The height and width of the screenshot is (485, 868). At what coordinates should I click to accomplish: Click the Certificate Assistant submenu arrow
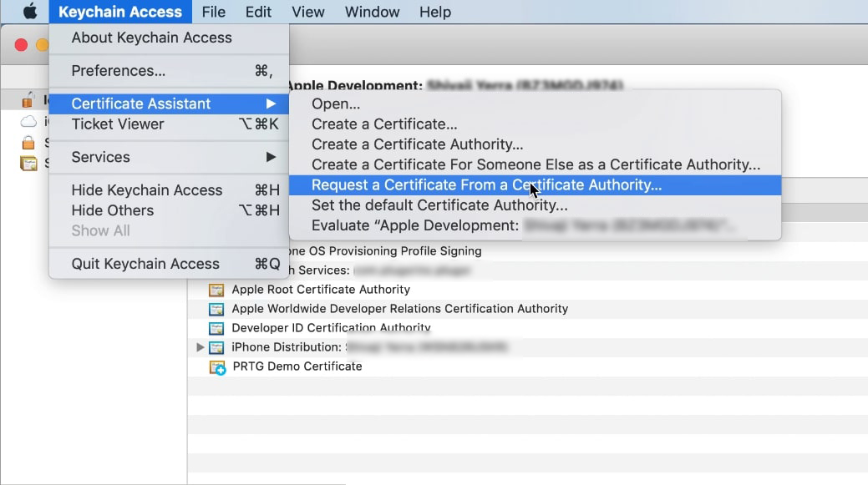click(271, 104)
